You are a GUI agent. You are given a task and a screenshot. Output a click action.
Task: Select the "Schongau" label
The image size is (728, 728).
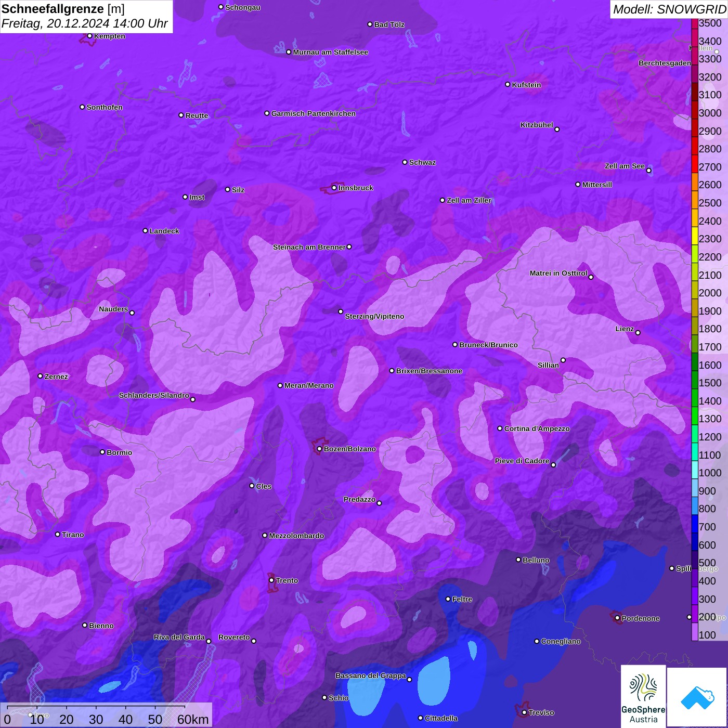(x=243, y=7)
